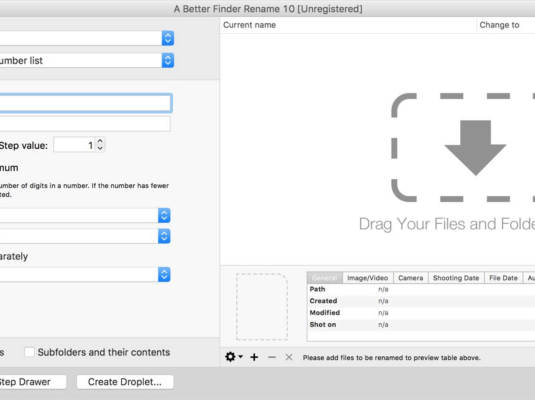
Task: Click the empty file preview thumbnail
Action: tap(262, 306)
